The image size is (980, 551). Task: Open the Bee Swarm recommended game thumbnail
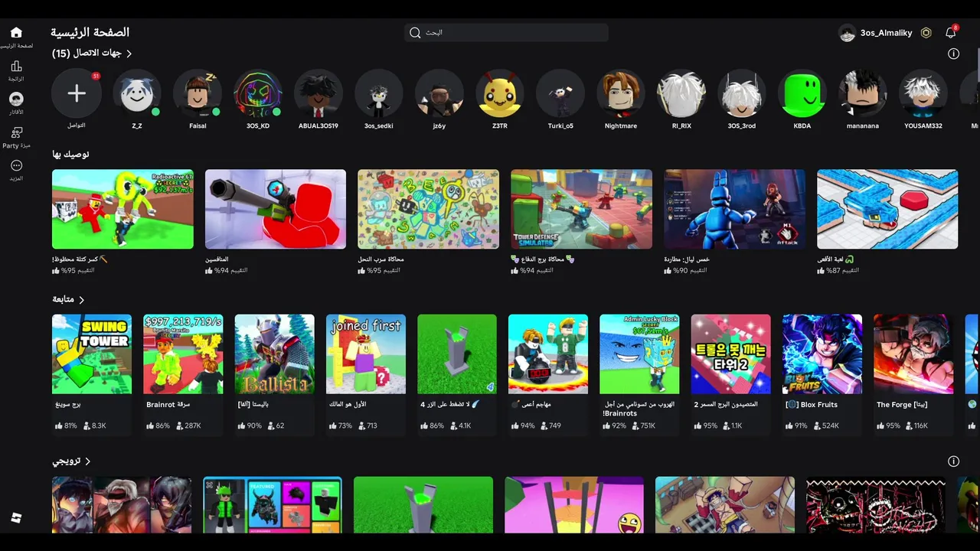point(429,209)
